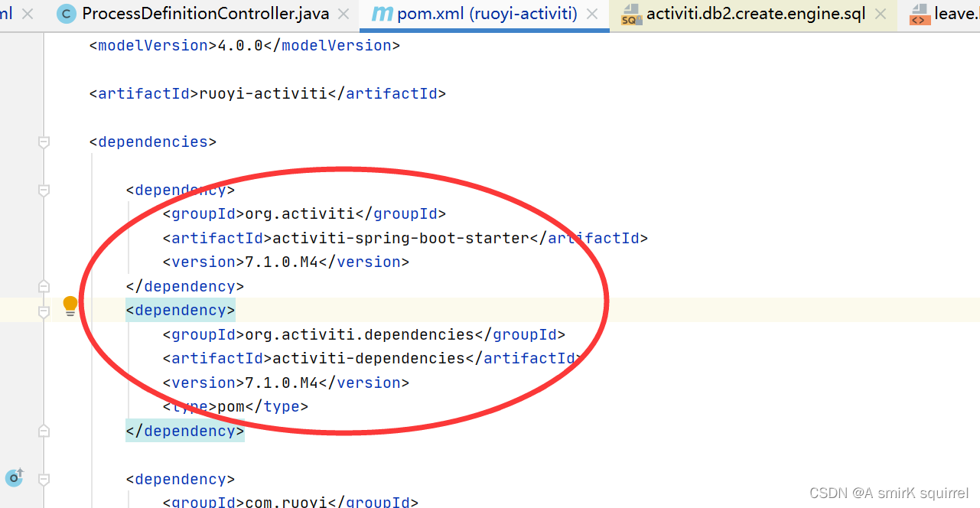Collapse the com.ruoyi dependency fold arrow
Image resolution: width=980 pixels, height=508 pixels.
(44, 478)
